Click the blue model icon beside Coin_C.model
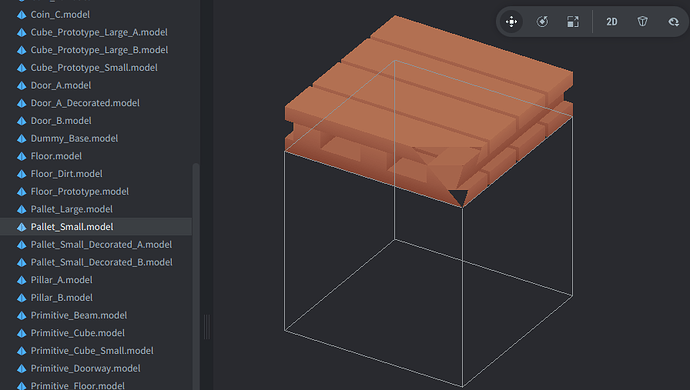The image size is (690, 390). click(x=22, y=15)
